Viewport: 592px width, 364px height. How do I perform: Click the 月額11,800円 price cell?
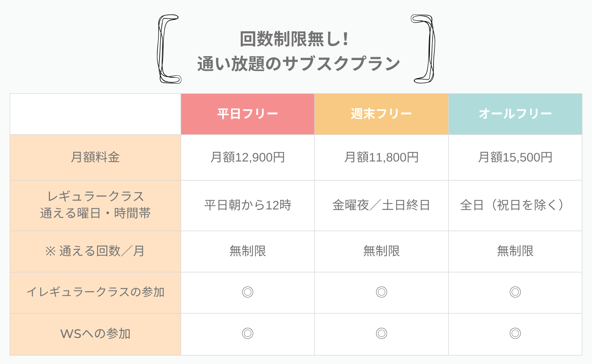click(x=382, y=157)
